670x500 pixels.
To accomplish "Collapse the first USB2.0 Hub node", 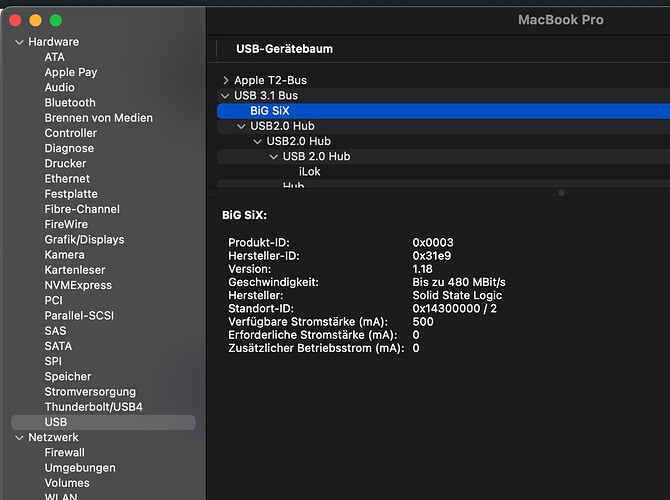I will (242, 126).
